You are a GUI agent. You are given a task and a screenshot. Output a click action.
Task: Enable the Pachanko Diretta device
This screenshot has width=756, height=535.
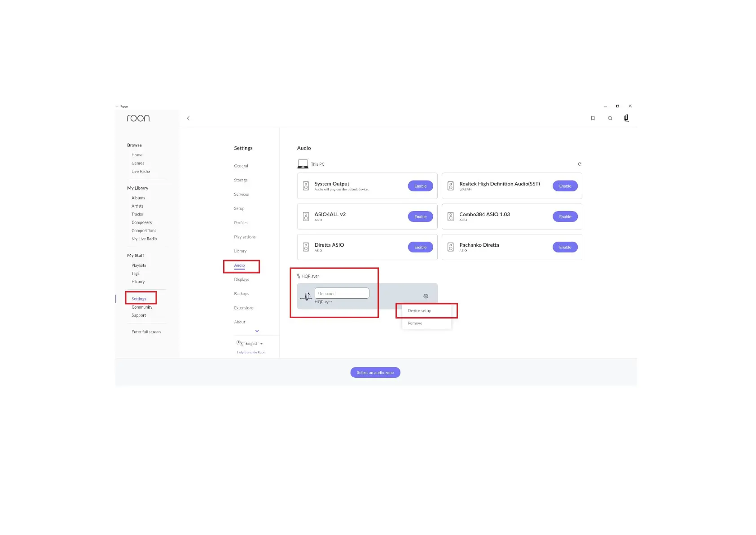tap(565, 247)
